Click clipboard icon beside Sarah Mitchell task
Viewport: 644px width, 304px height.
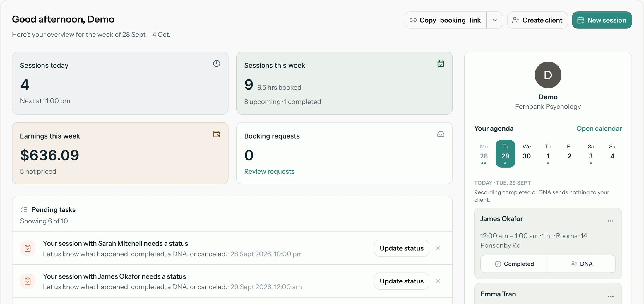(x=28, y=248)
